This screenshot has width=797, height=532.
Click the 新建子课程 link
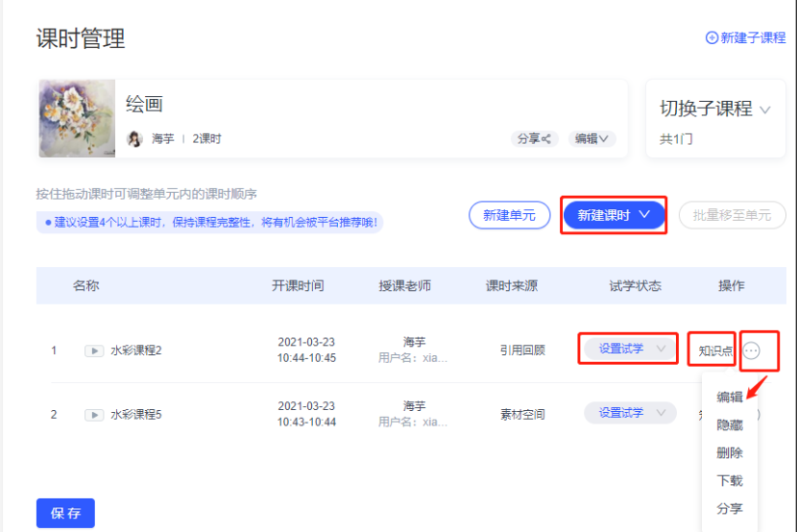745,37
